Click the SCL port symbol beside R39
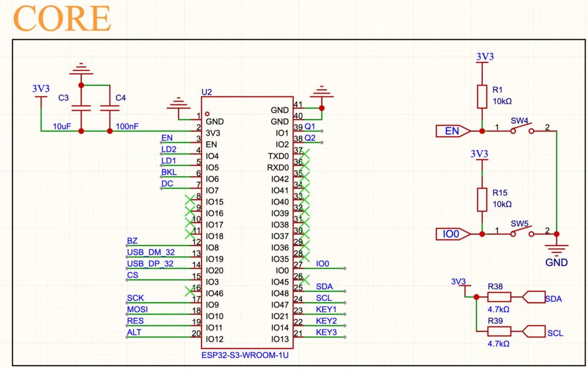The width and height of the screenshot is (588, 369). pos(533,331)
